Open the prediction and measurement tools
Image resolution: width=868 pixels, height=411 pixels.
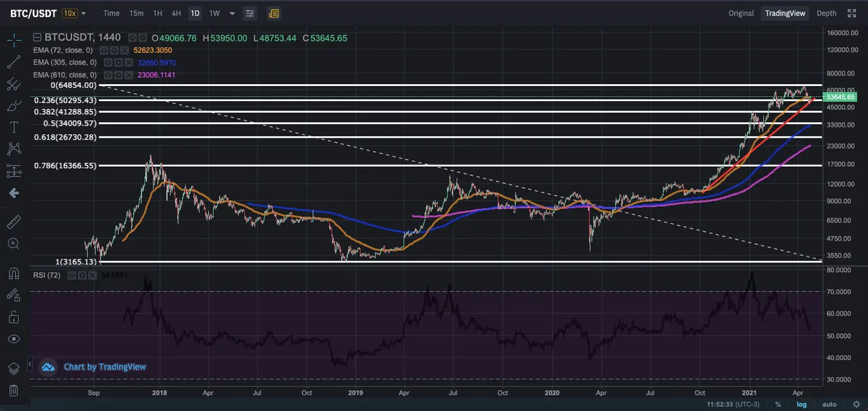click(14, 171)
